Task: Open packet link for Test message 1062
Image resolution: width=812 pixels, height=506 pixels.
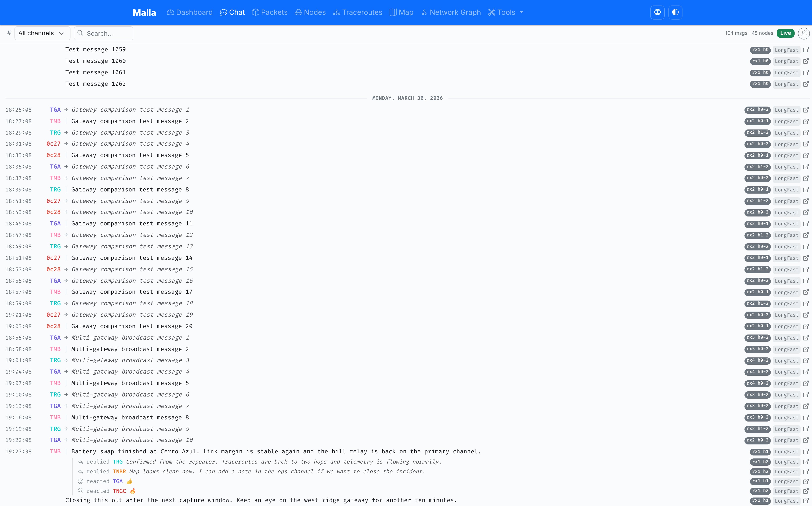Action: tap(806, 84)
